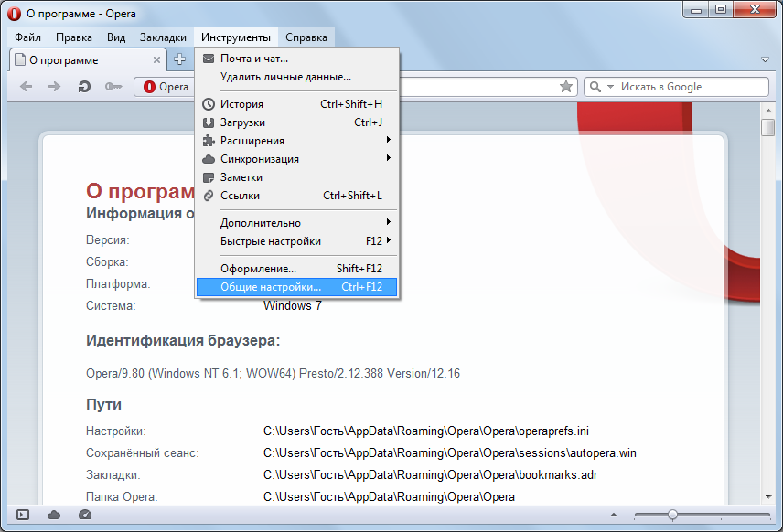Select the 'О программе' tab
The image size is (783, 532).
89,60
